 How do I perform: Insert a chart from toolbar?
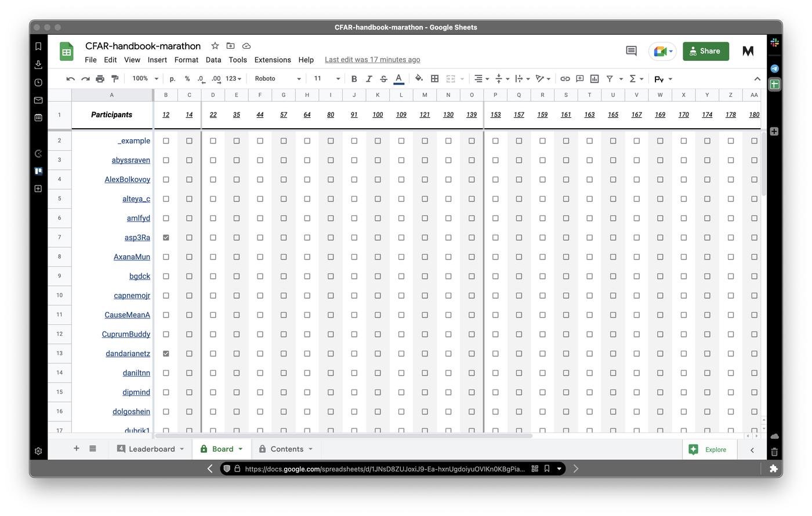594,79
